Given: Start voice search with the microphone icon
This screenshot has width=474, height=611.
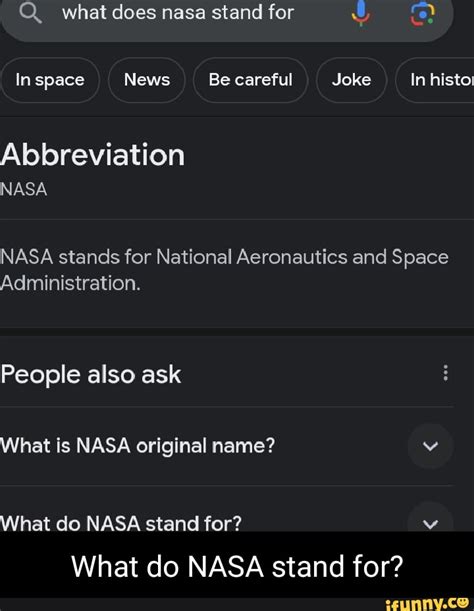Looking at the screenshot, I should (x=361, y=12).
